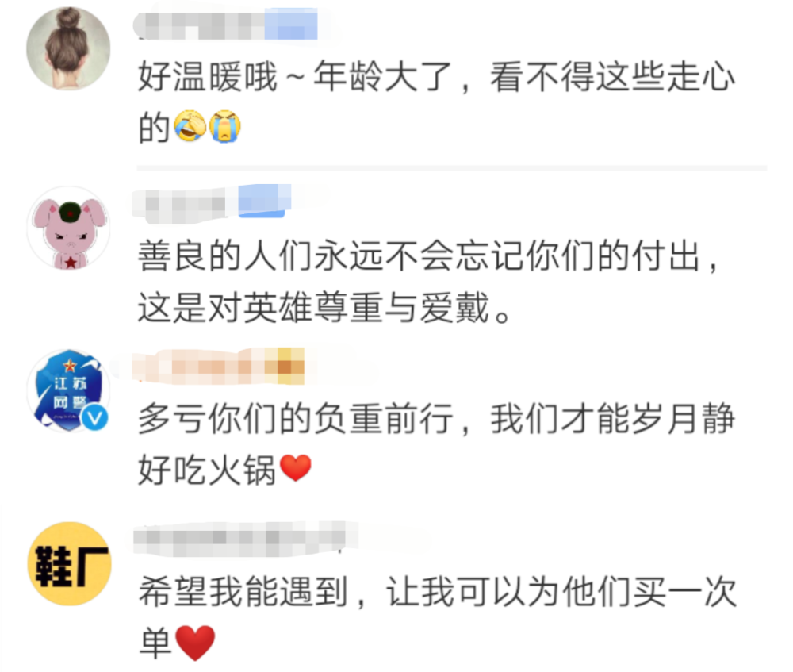The width and height of the screenshot is (793, 672).
Task: Tap the laughing-crying emoji in first comment
Action: [x=190, y=126]
